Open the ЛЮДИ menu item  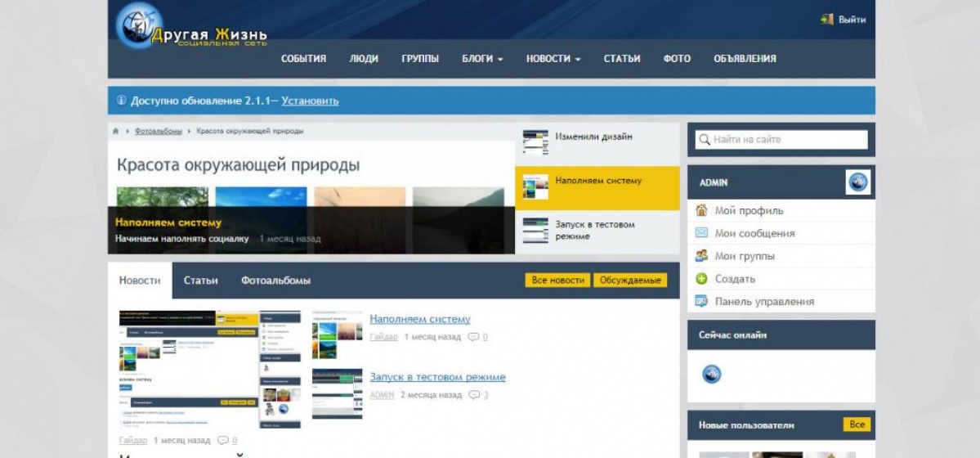[x=364, y=59]
